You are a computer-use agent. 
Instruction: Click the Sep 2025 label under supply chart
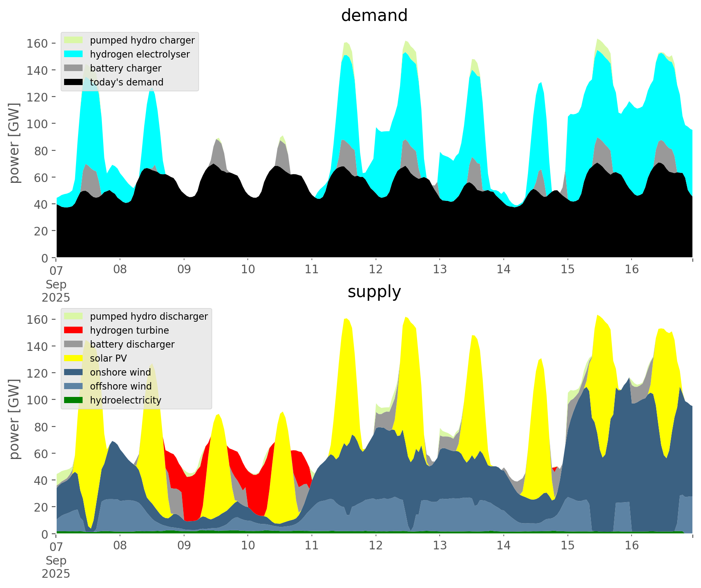[56, 567]
